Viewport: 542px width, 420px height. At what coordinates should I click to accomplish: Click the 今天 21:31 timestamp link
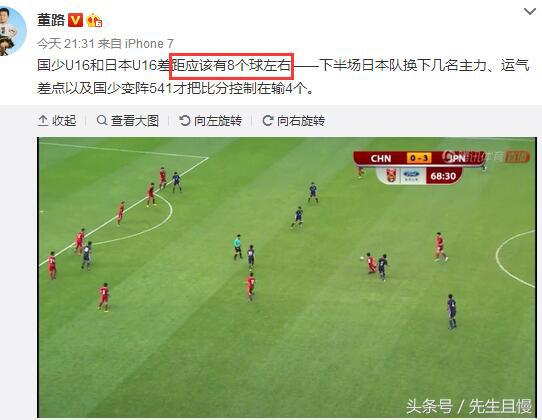point(66,44)
